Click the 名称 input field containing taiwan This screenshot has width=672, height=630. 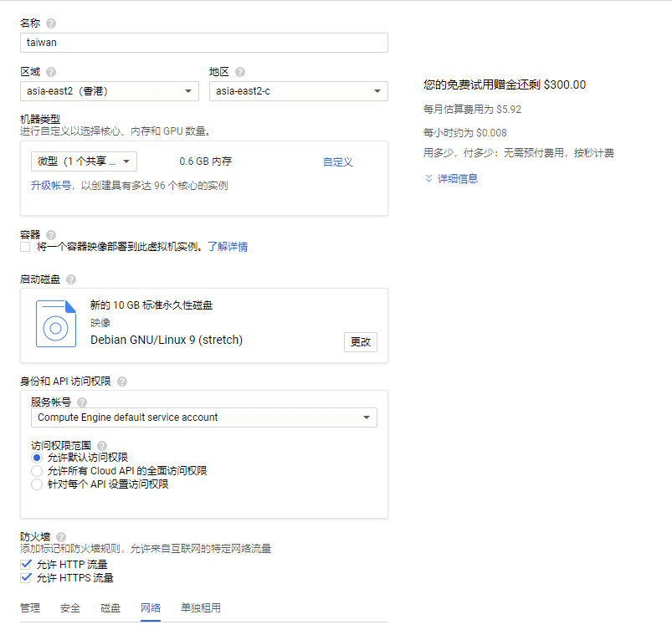tap(203, 43)
